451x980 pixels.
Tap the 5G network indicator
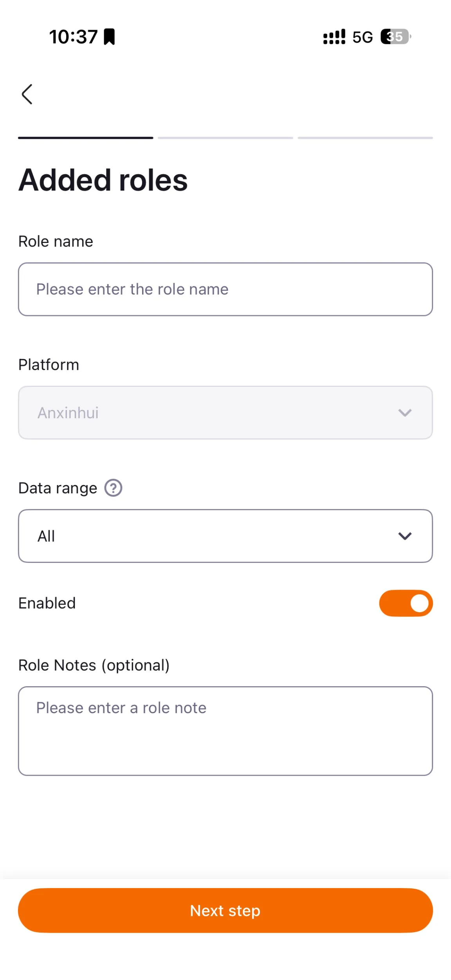(363, 37)
